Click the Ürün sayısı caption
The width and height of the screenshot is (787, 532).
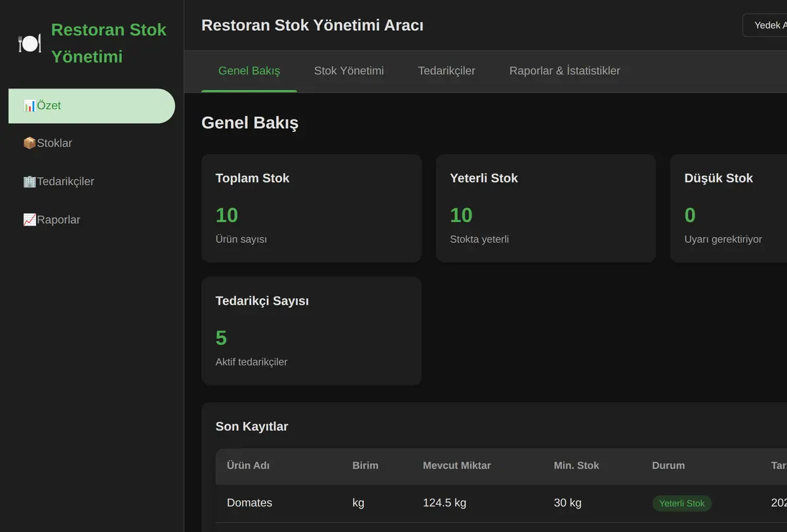[241, 239]
